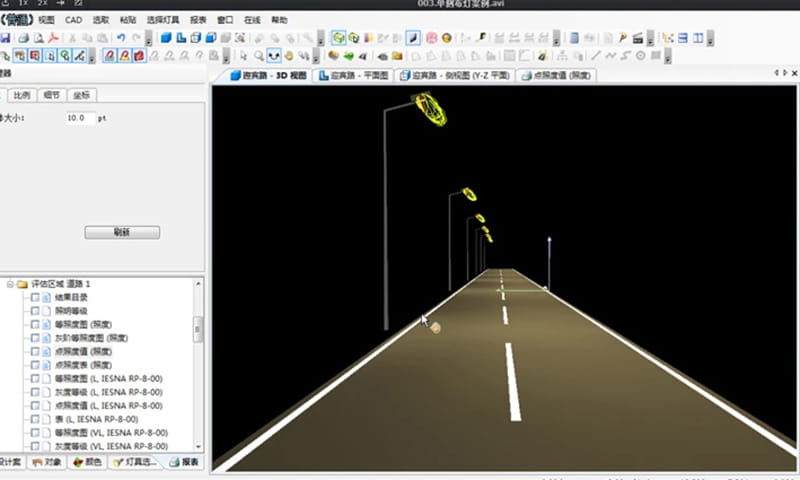Click the tab-scroll left arrow above the 3D view
The width and height of the screenshot is (800, 480).
point(776,73)
